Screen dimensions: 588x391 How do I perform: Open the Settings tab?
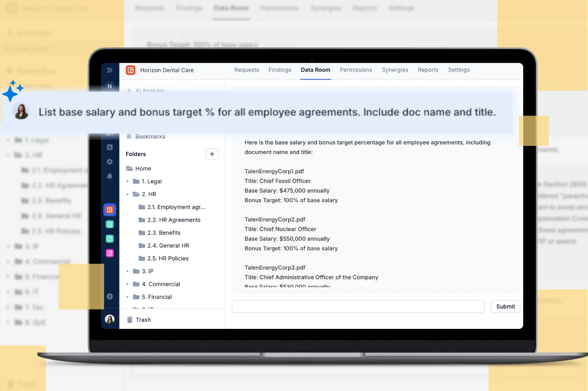(459, 70)
